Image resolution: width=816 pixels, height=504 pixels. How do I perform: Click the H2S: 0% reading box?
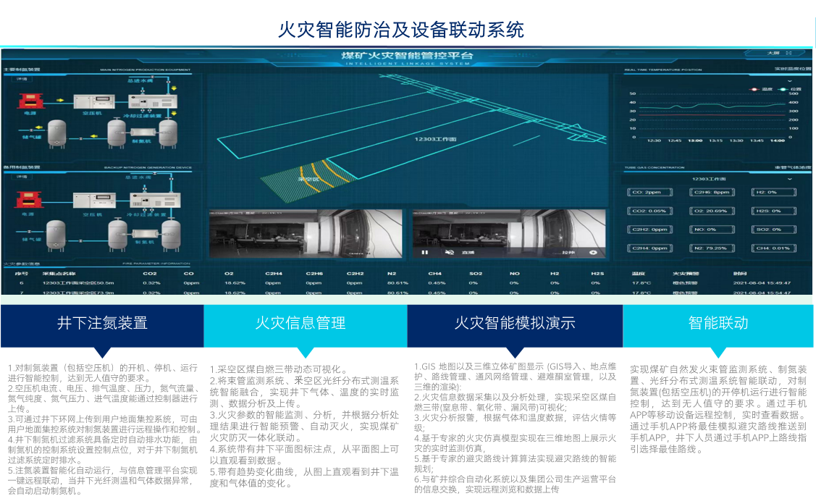773,211
